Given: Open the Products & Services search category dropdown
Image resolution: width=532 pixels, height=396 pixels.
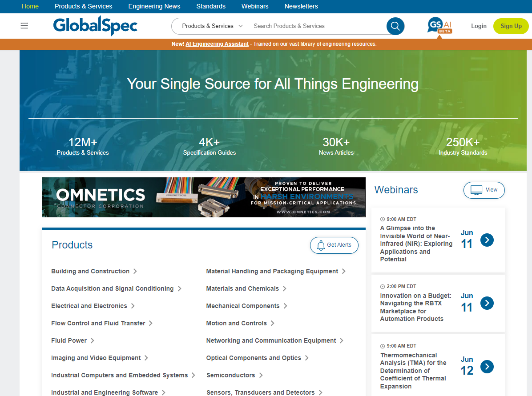Looking at the screenshot, I should tap(210, 26).
